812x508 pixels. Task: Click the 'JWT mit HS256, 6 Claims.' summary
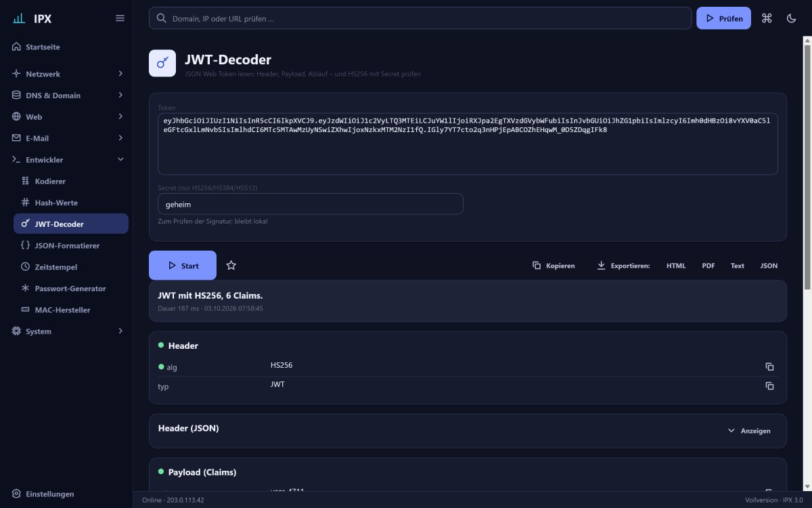[x=210, y=296]
